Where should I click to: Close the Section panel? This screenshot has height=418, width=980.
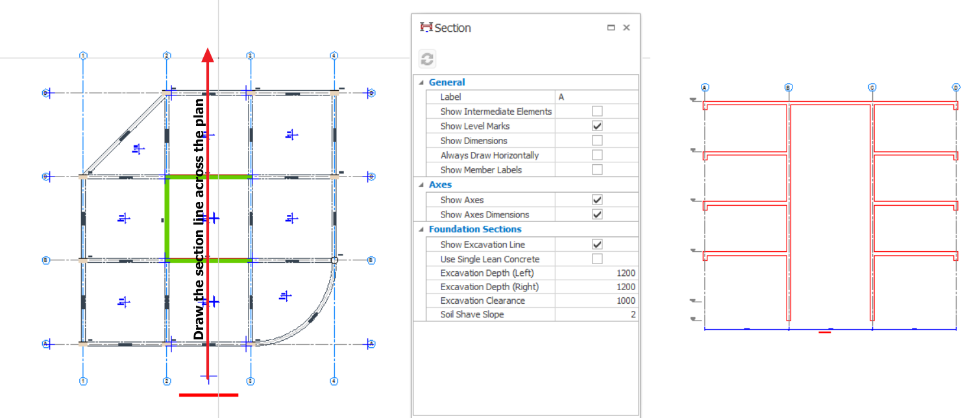(626, 28)
